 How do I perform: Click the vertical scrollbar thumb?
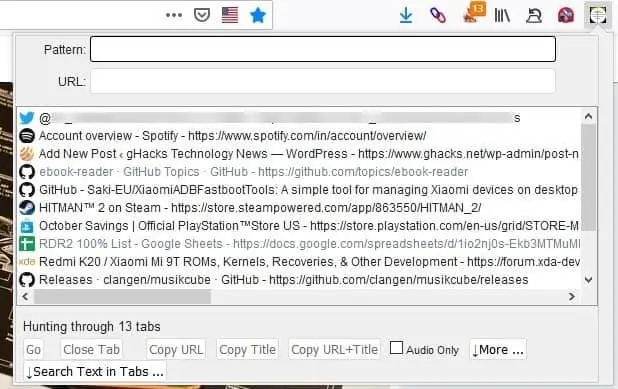pos(588,177)
